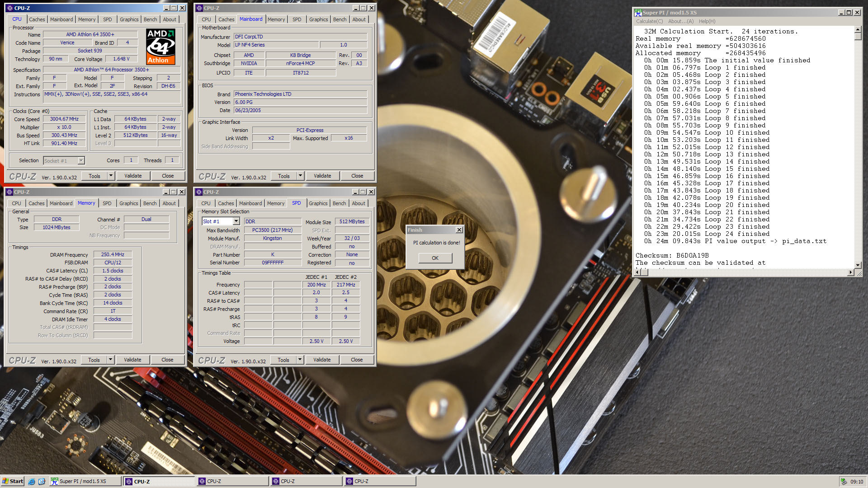Click Close button in SPD window
Screen dimensions: 868x488
coord(357,360)
